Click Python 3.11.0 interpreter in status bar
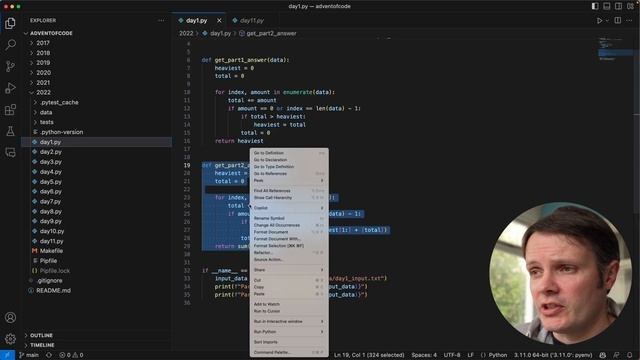This screenshot has width=640, height=360. (553, 355)
